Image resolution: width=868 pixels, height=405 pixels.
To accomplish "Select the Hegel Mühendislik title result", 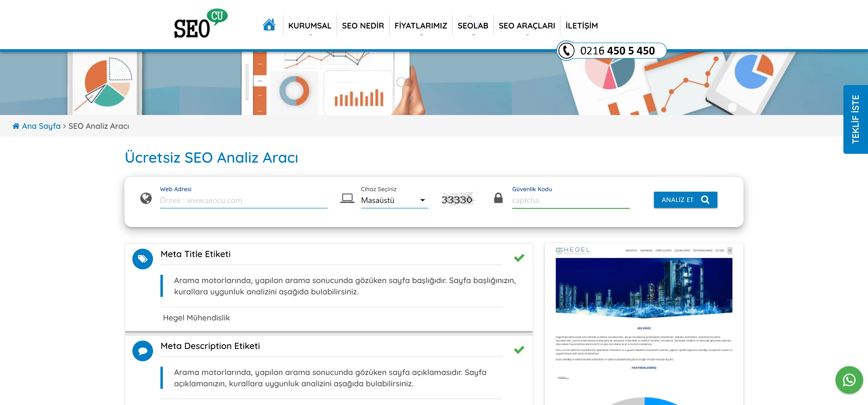I will point(196,318).
